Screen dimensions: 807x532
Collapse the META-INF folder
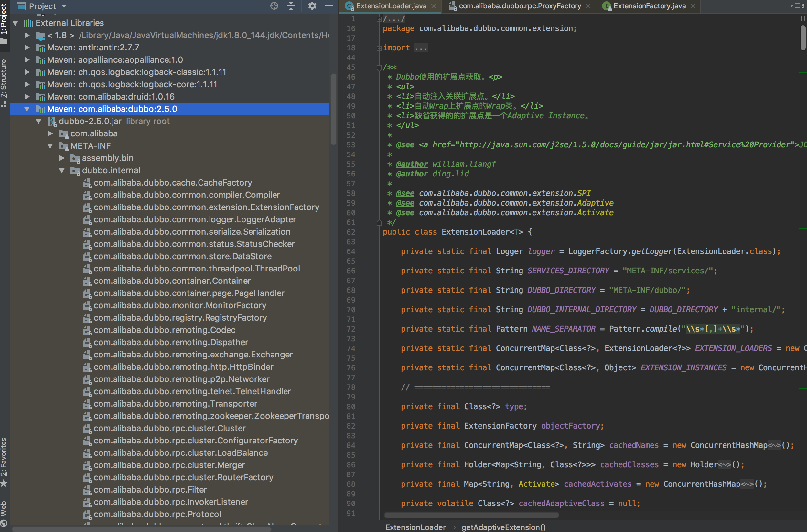[x=50, y=146]
